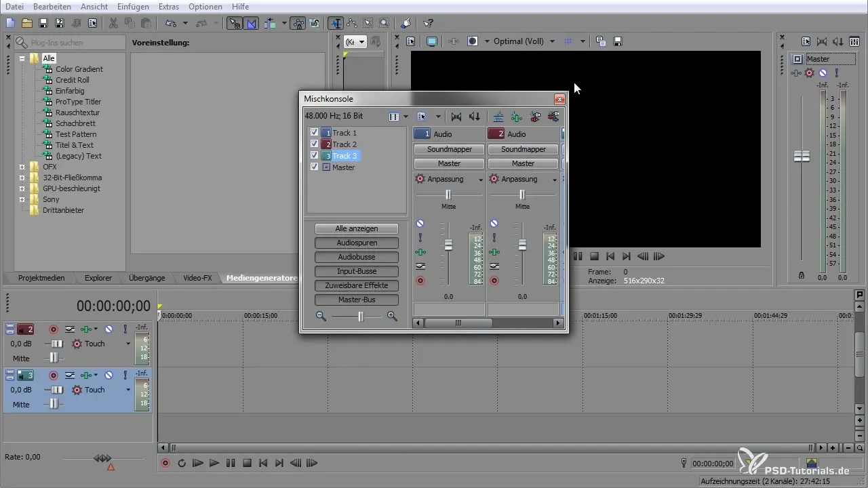Viewport: 868px width, 488px height.
Task: Uncheck Track 2 in Mischkonsole channel list
Action: coord(314,144)
